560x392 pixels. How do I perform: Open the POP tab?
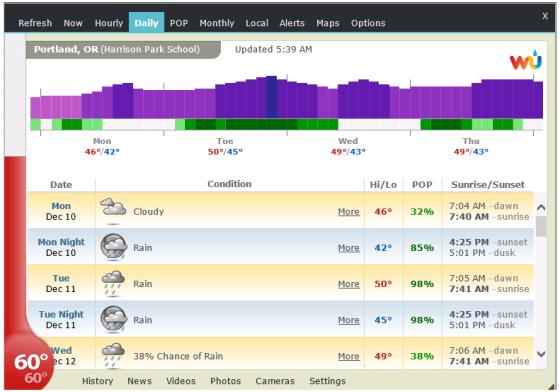(179, 23)
